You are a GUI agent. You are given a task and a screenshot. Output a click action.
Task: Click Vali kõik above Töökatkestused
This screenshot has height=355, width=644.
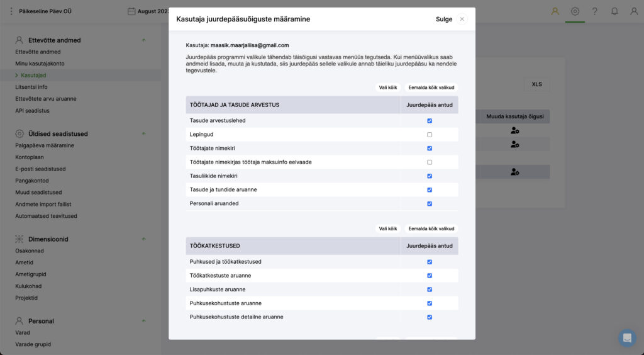[387, 228]
